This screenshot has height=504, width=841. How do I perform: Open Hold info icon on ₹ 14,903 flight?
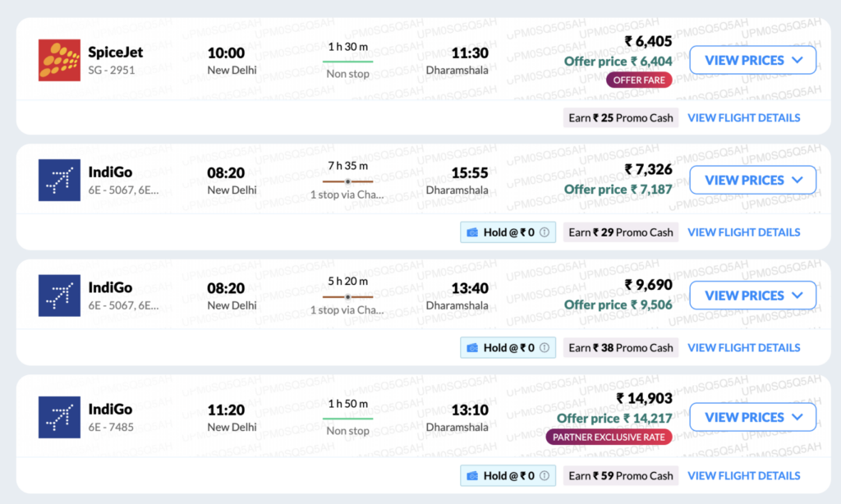[545, 475]
